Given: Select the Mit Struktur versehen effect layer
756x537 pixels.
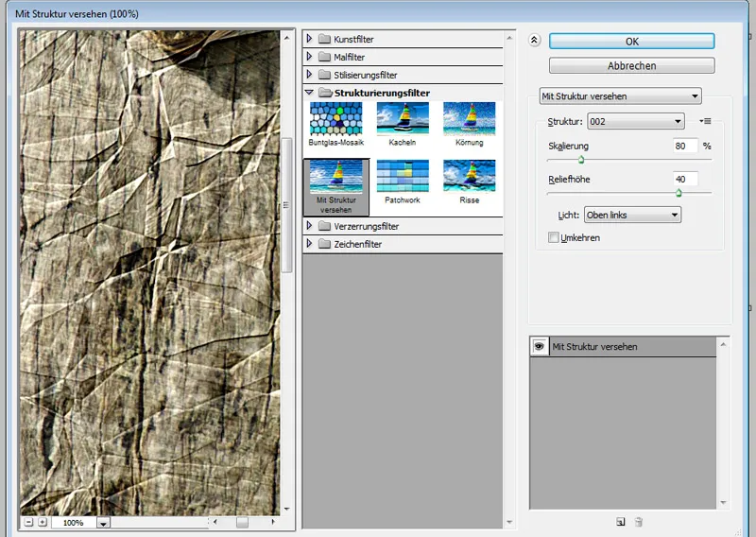Looking at the screenshot, I should [x=623, y=346].
